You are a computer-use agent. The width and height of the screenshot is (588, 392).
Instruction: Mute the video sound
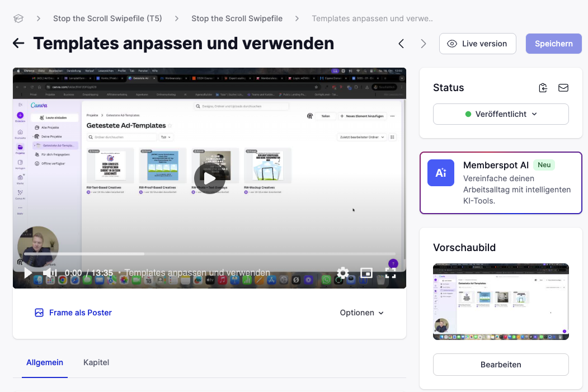pos(50,273)
